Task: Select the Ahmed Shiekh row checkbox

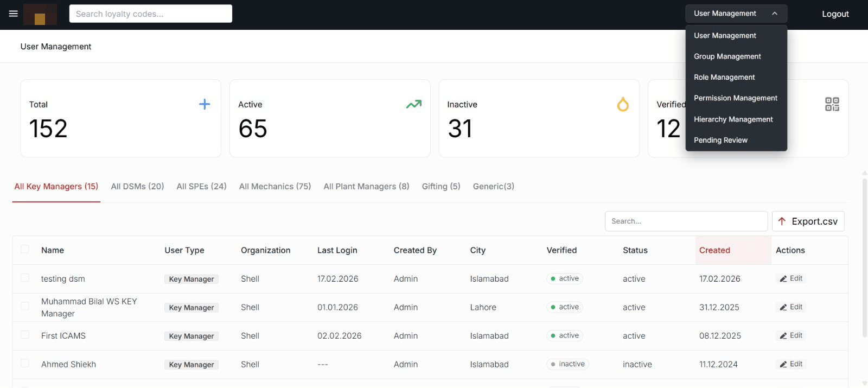Action: (x=25, y=363)
